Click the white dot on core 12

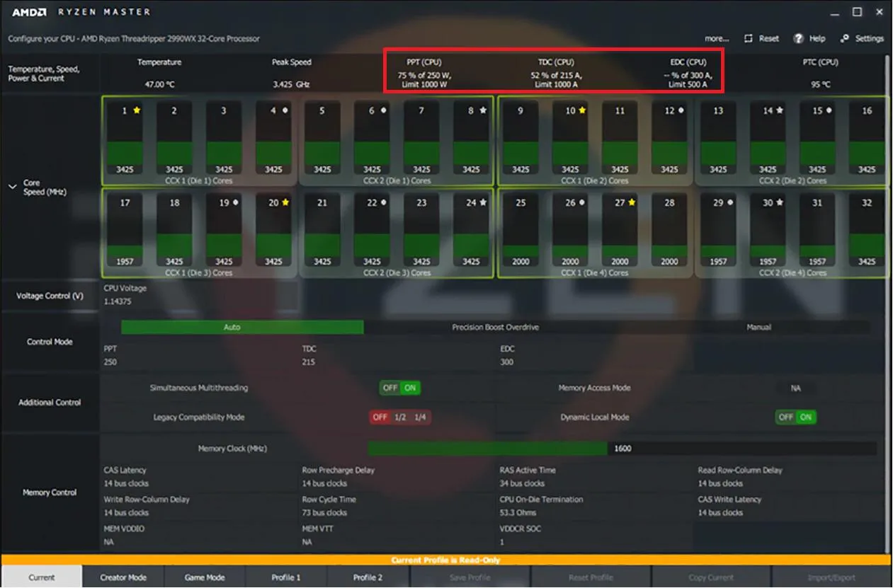(x=681, y=110)
